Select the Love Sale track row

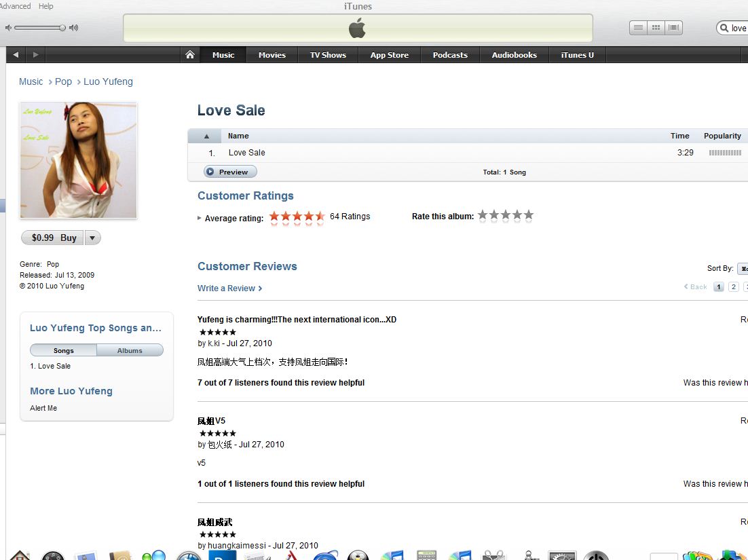468,153
